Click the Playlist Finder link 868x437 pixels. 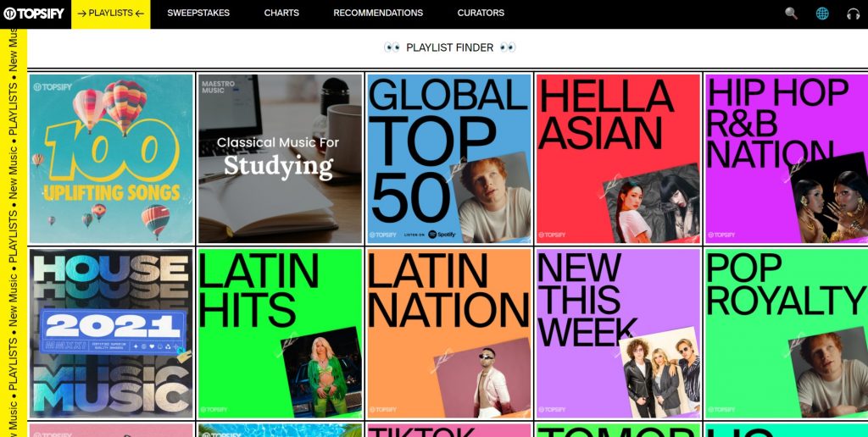[449, 47]
